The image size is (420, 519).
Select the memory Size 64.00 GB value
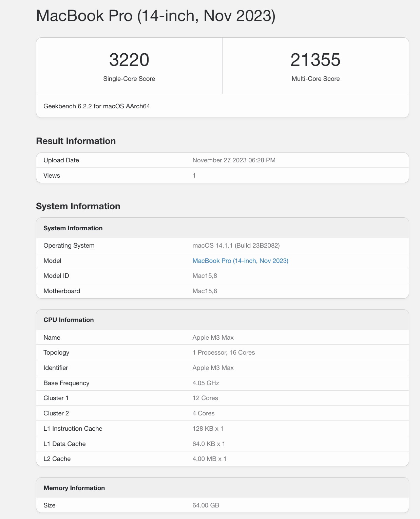coord(206,505)
